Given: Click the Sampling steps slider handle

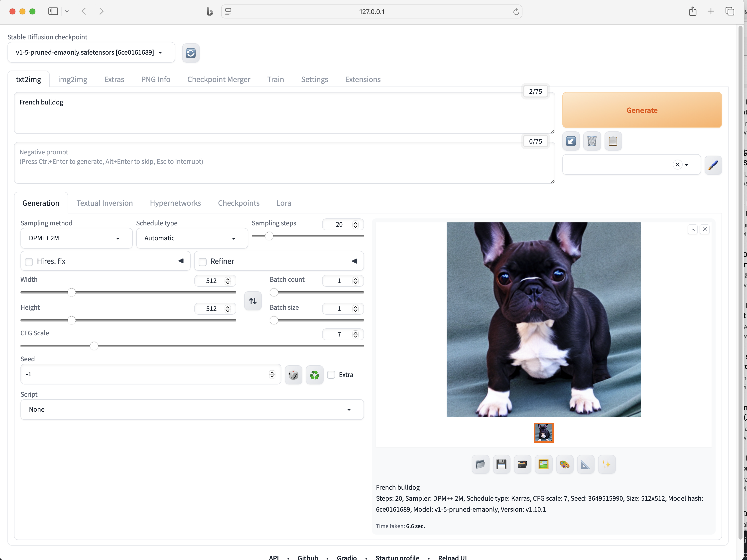Looking at the screenshot, I should coord(269,236).
